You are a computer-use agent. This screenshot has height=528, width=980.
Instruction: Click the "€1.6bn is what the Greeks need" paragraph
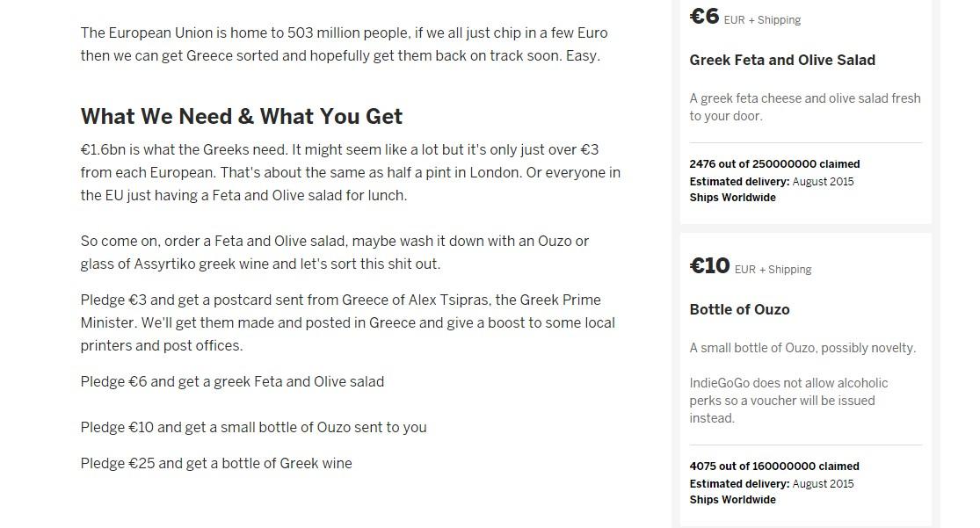pos(350,172)
